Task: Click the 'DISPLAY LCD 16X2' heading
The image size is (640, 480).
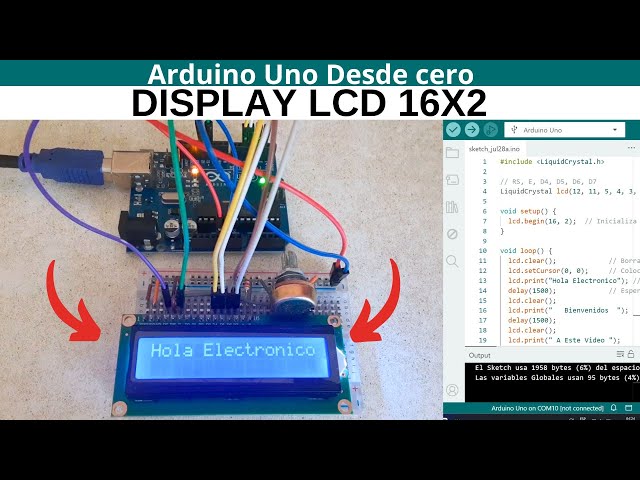Action: click(x=309, y=102)
